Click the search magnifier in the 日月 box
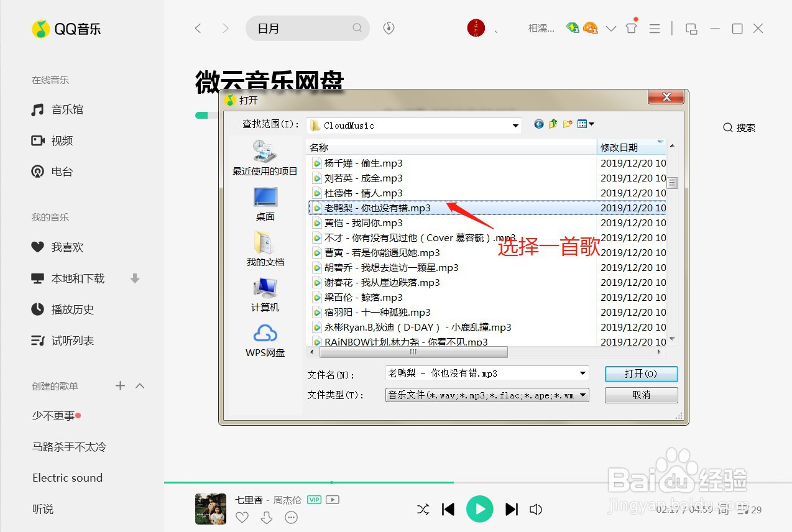This screenshot has width=792, height=532. (x=357, y=28)
